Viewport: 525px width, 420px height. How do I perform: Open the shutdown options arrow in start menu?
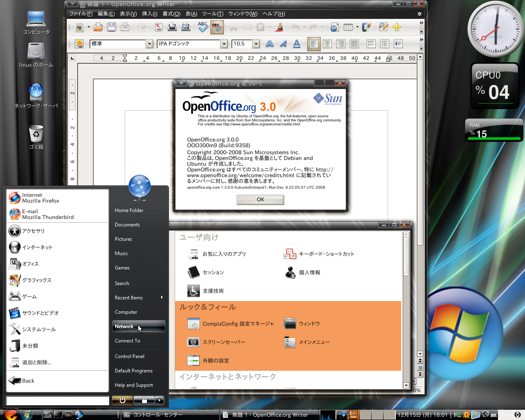pyautogui.click(x=160, y=400)
